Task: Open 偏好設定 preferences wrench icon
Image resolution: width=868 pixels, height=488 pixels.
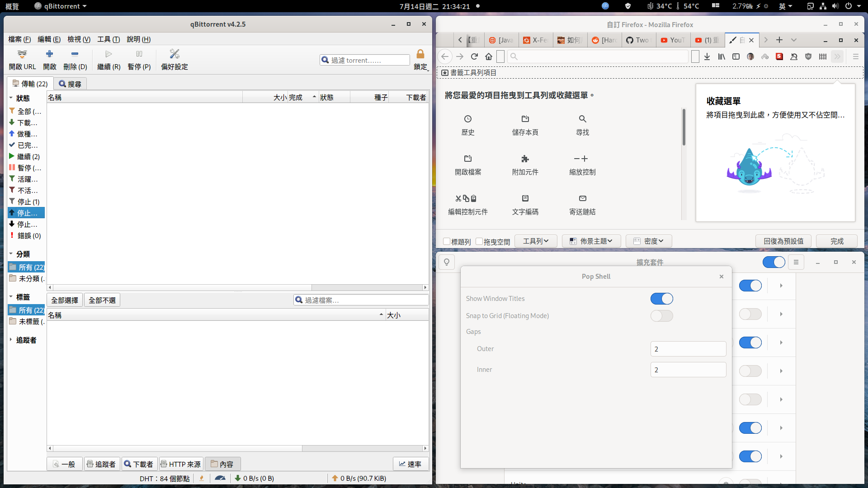Action: tap(175, 54)
